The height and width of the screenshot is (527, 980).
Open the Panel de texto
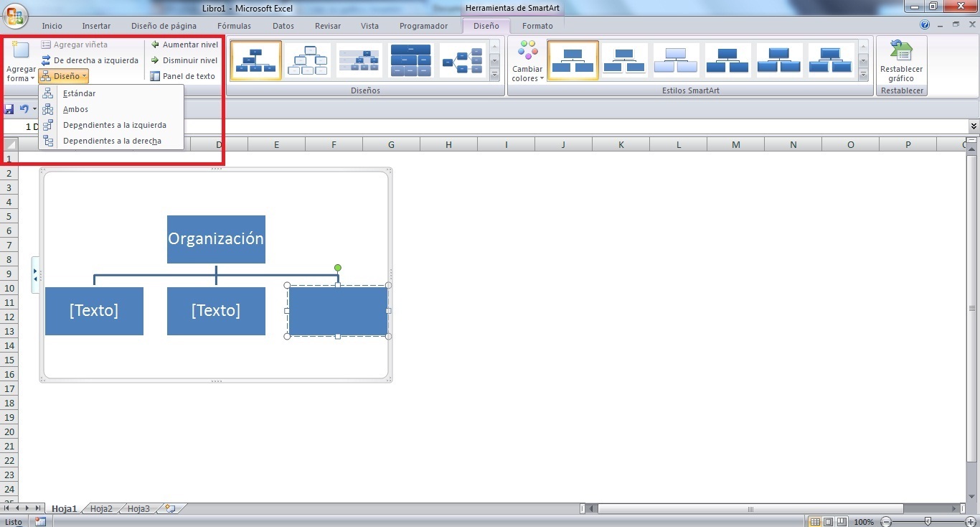(184, 75)
